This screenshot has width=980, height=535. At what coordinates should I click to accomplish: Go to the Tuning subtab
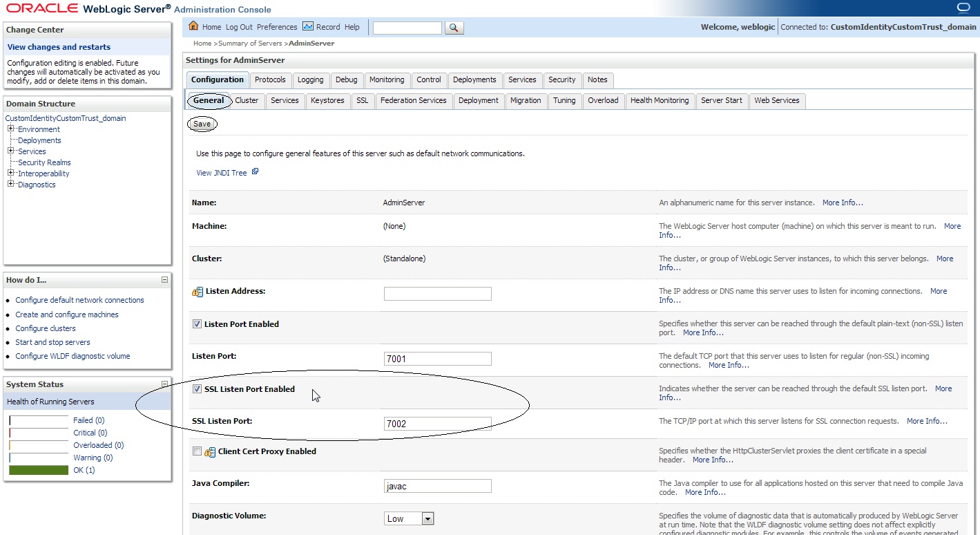tap(564, 100)
